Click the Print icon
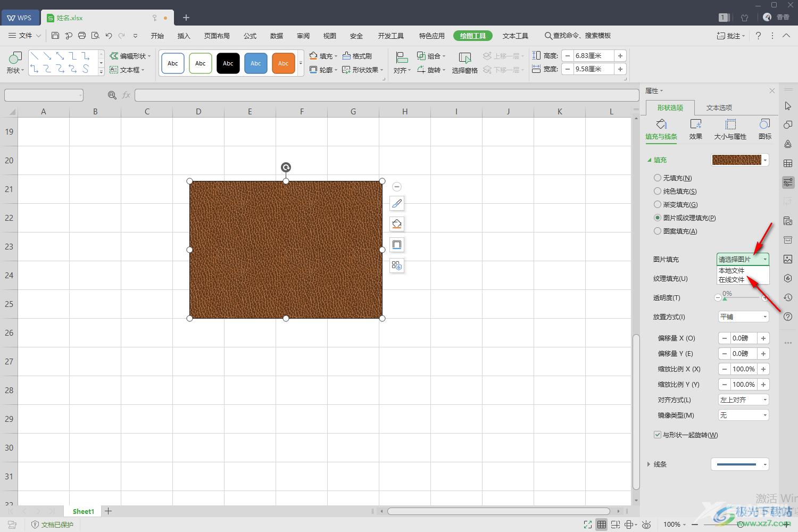This screenshot has height=532, width=798. click(82, 36)
